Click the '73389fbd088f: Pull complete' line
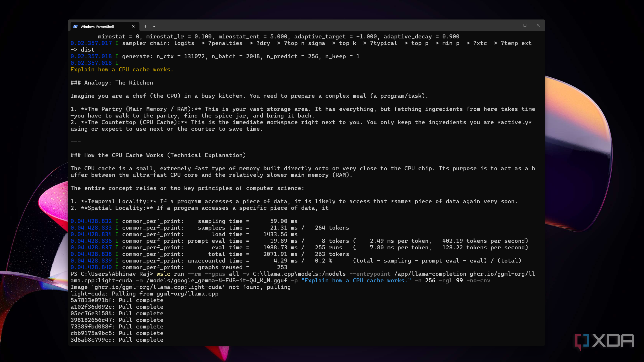644x362 pixels. point(117,327)
